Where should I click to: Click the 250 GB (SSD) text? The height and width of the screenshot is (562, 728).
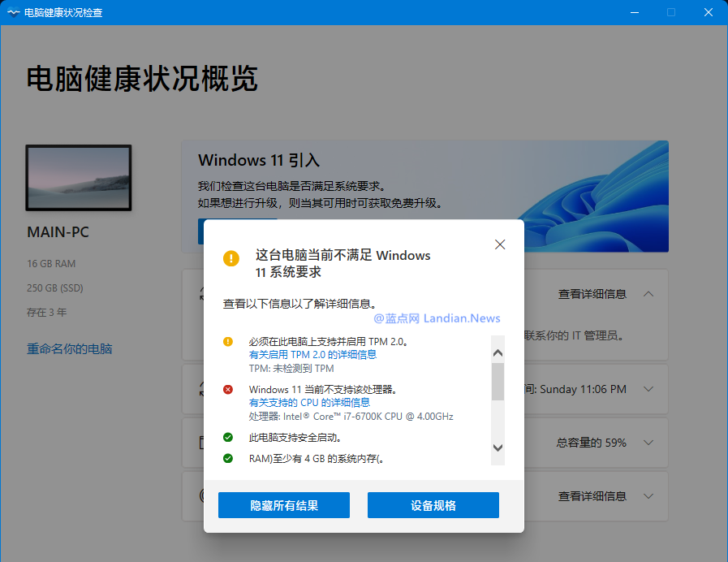(x=55, y=288)
